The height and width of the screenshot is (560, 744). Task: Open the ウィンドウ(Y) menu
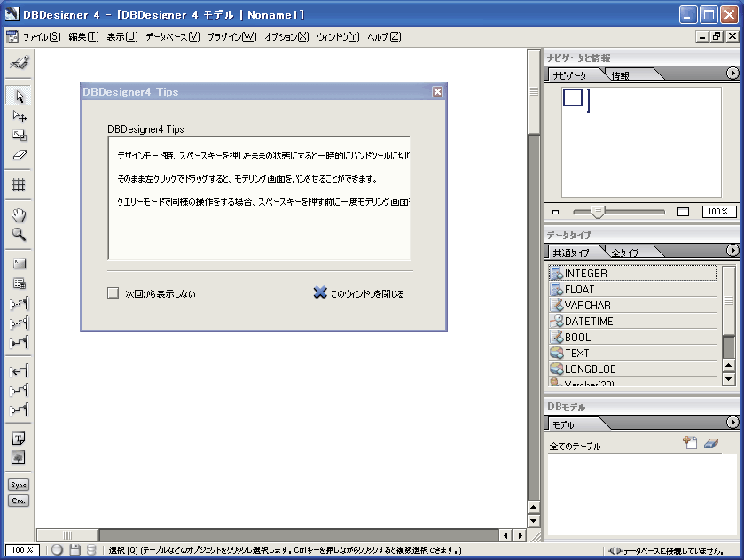tap(338, 36)
